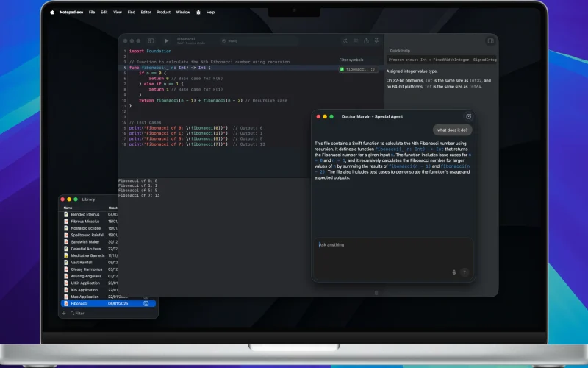Click the func fibonacci declaration line

(x=170, y=68)
